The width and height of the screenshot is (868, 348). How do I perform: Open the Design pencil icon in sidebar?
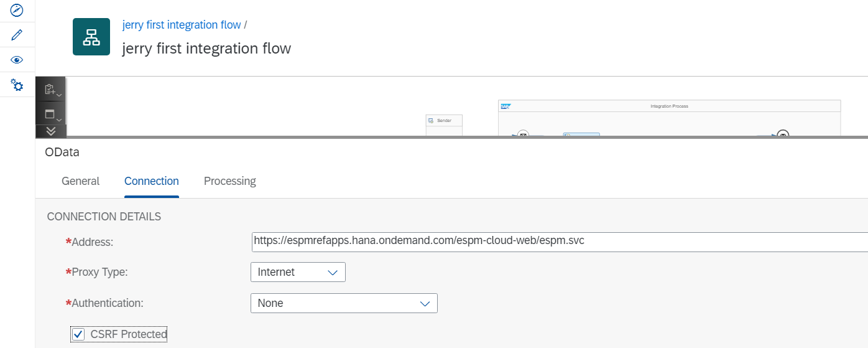(x=17, y=35)
